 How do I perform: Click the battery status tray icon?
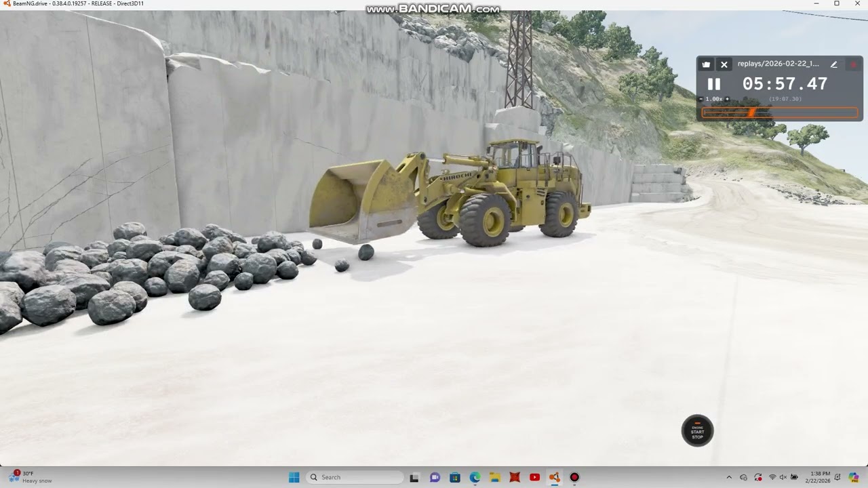point(795,477)
